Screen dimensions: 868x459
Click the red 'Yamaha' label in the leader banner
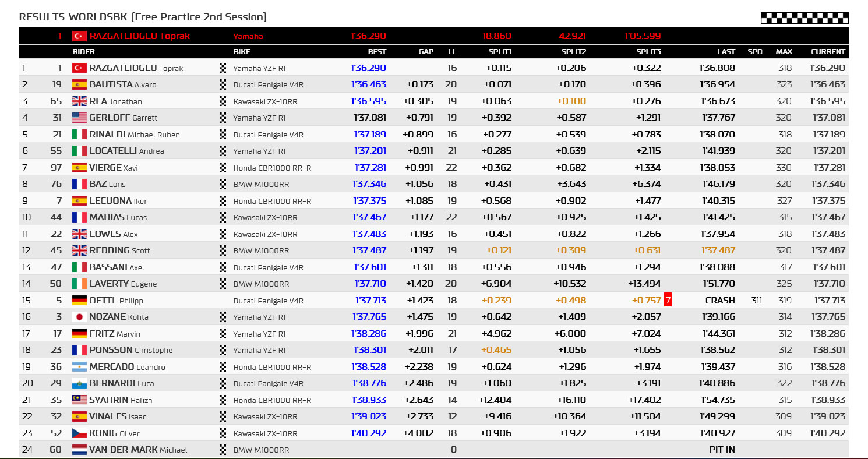248,36
